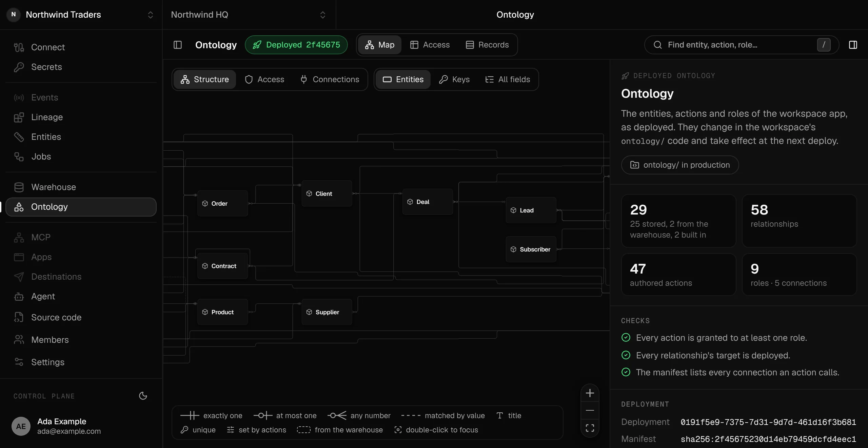The image size is (868, 448).
Task: Select the Subscriber entity node
Action: pyautogui.click(x=531, y=249)
